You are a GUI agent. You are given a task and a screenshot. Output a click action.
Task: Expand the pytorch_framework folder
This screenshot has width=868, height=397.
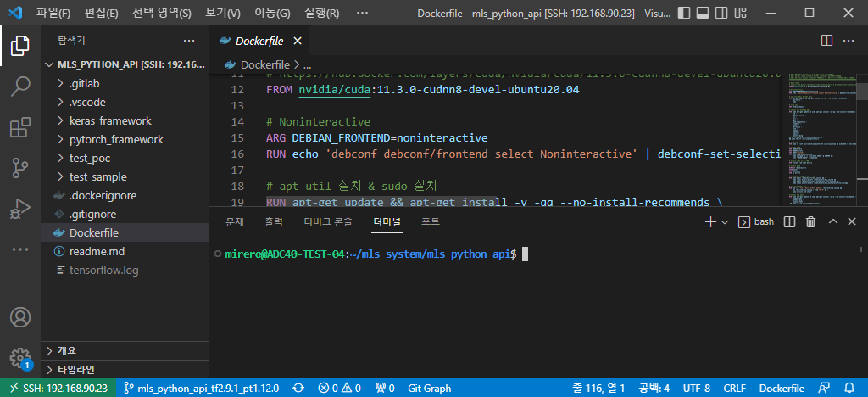pyautogui.click(x=125, y=139)
